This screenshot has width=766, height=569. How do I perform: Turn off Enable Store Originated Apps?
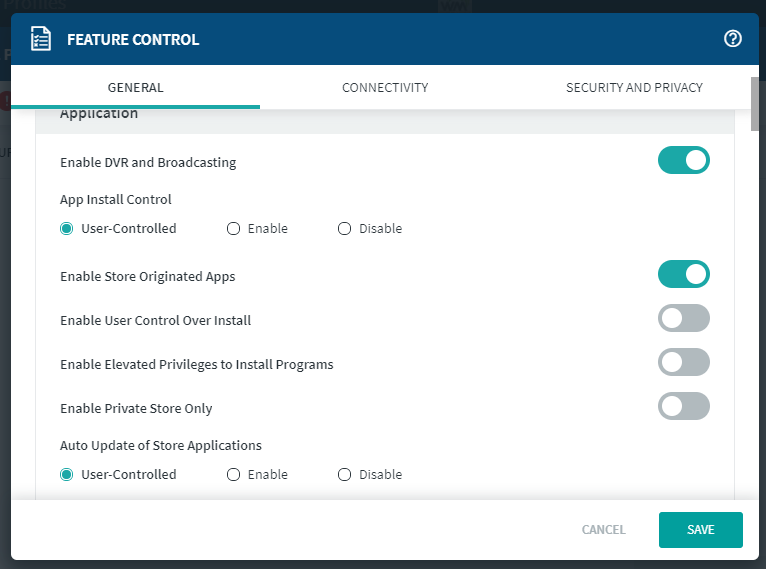pos(683,274)
